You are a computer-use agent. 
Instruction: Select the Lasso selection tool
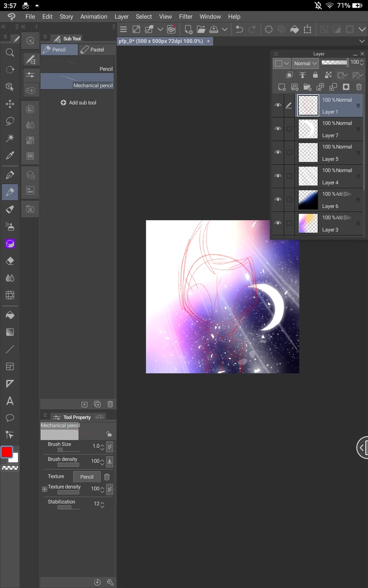[x=10, y=121]
